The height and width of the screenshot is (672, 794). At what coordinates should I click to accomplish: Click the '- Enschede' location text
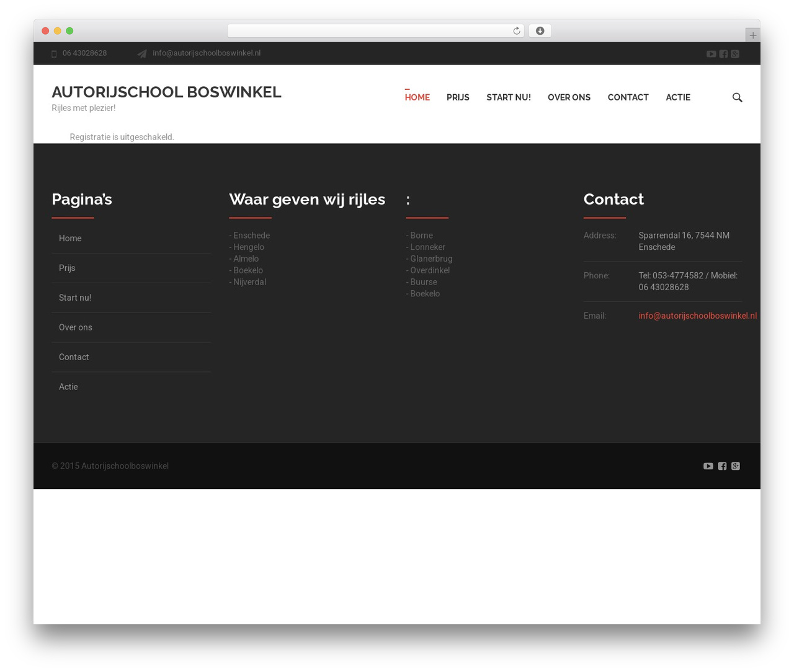249,236
